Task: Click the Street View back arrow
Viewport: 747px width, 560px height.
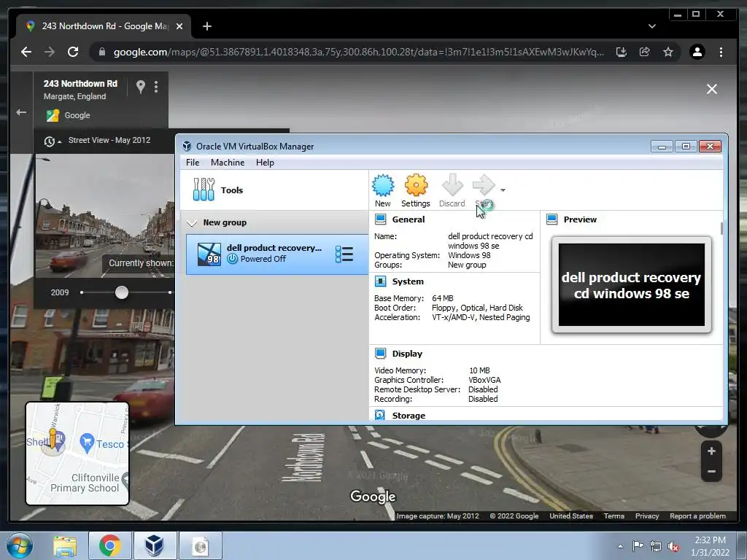Action: 21,112
